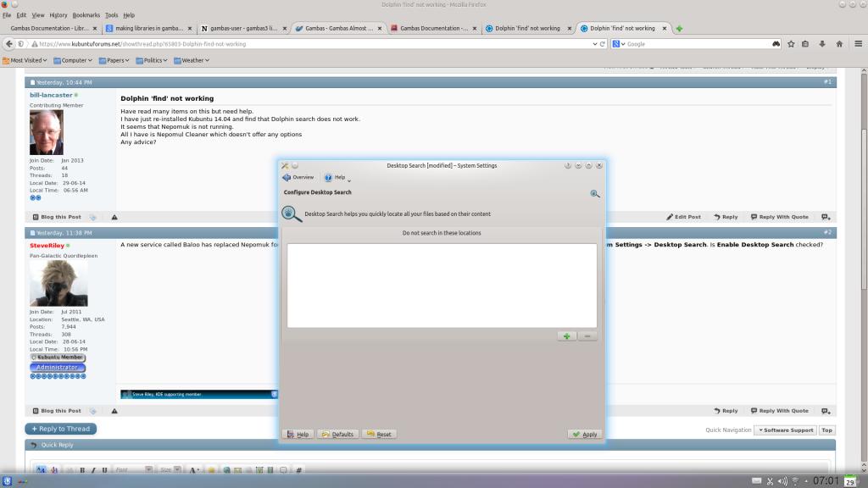Switch to the Gambas Almost tab

[x=339, y=28]
